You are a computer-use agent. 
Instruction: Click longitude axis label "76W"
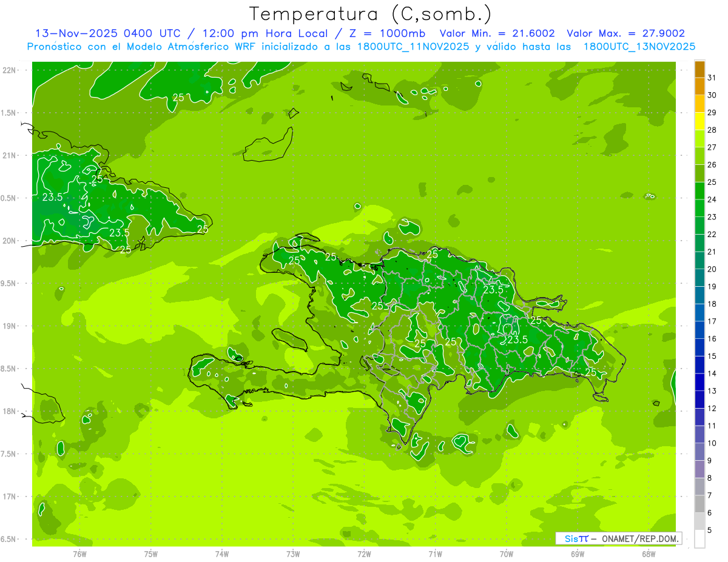(x=79, y=554)
